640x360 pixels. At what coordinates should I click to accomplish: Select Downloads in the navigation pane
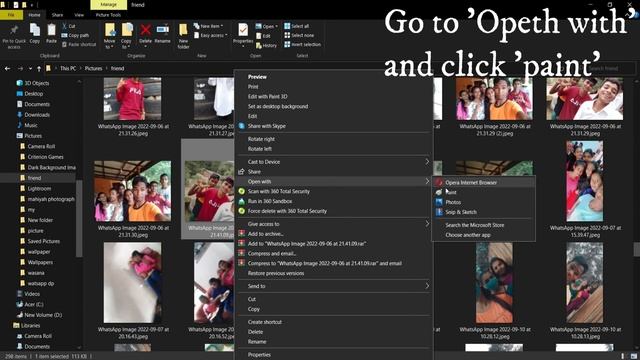coord(37,115)
